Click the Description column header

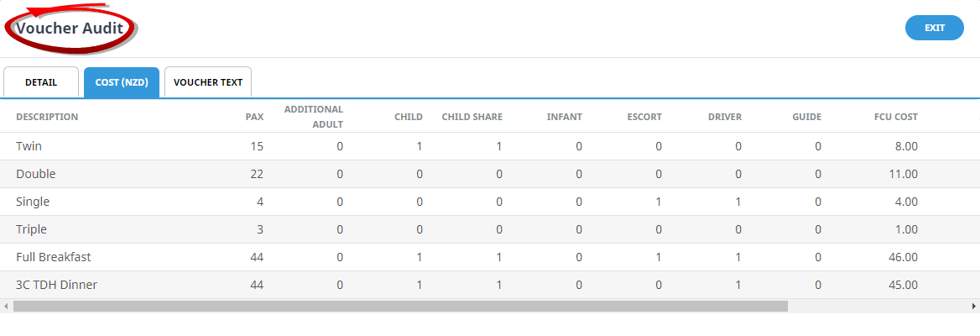point(47,117)
